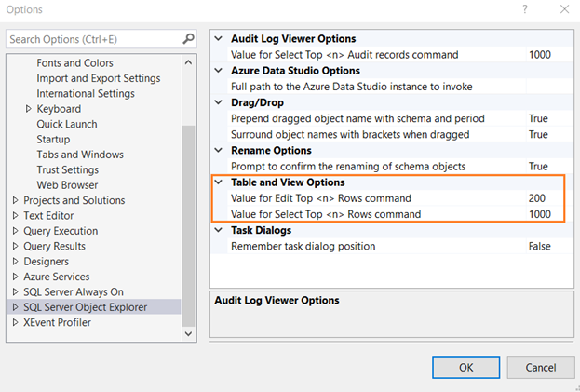
Task: Click the OK button
Action: [466, 367]
